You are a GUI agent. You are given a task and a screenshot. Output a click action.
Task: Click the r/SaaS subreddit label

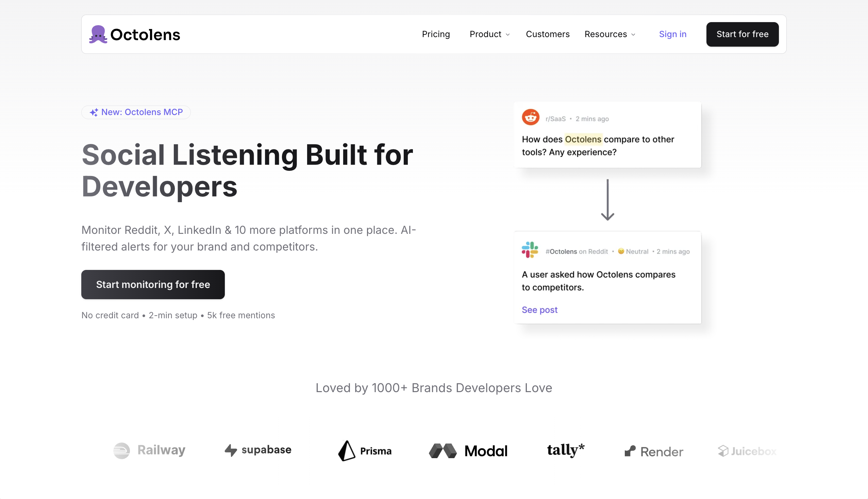pyautogui.click(x=555, y=119)
